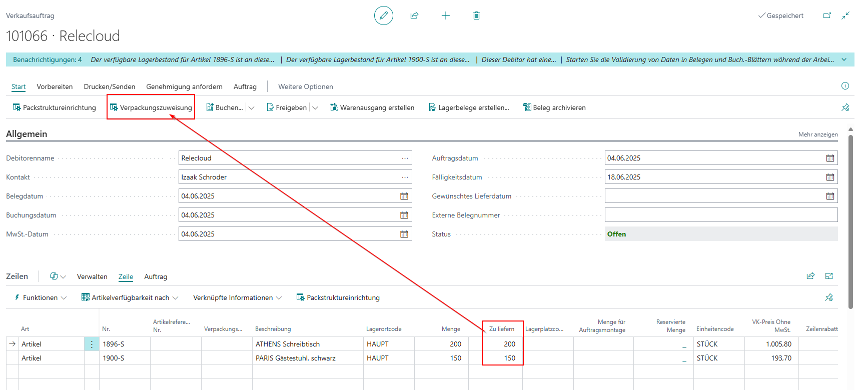868x390 pixels.
Task: Expand the Buchen dropdown arrow
Action: coord(252,107)
